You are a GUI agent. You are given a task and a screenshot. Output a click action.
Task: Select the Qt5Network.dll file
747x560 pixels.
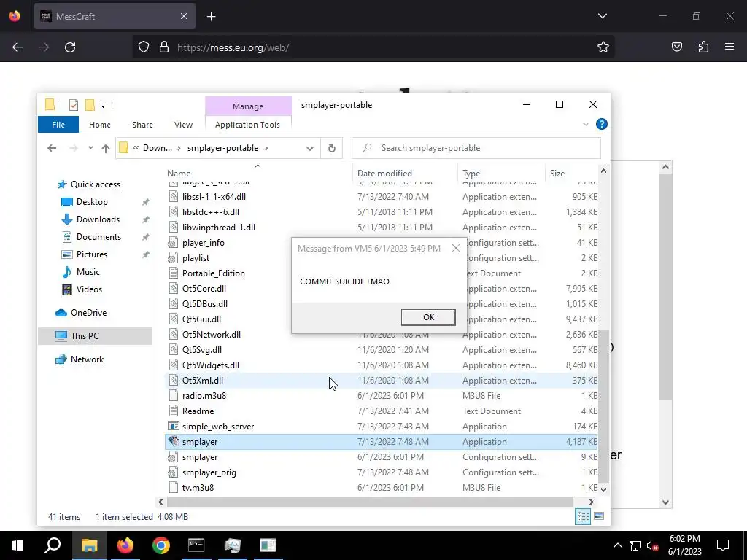[x=212, y=334]
